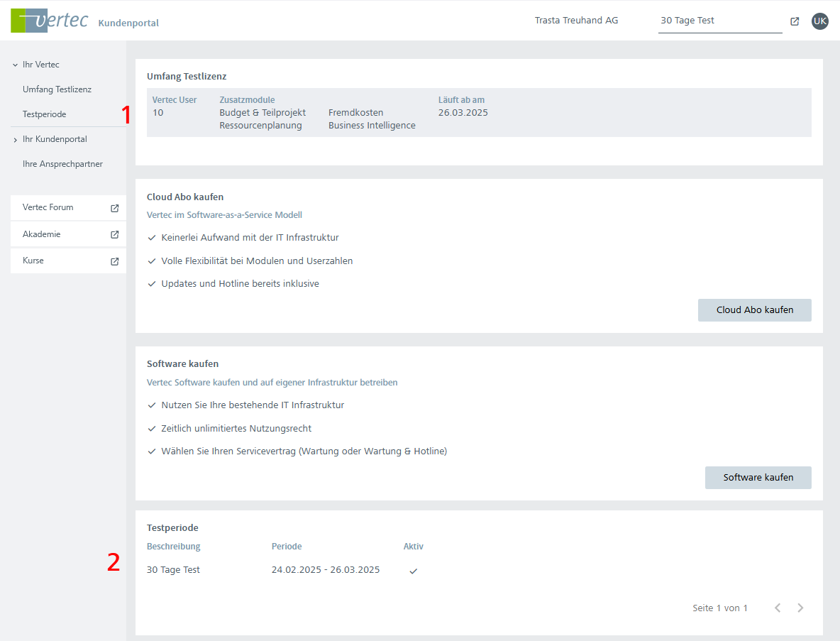This screenshot has width=840, height=641.
Task: Click the Aktiv checkmark for 30 Tage Test
Action: point(414,571)
